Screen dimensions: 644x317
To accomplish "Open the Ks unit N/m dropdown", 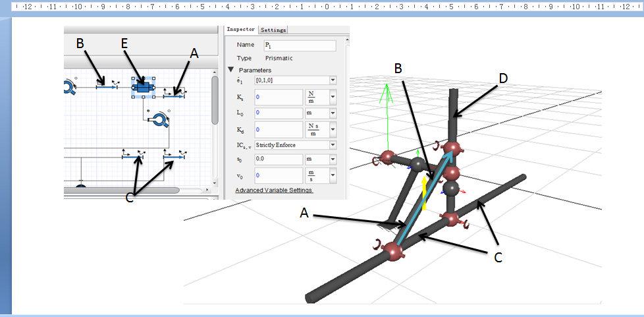I will pyautogui.click(x=333, y=97).
